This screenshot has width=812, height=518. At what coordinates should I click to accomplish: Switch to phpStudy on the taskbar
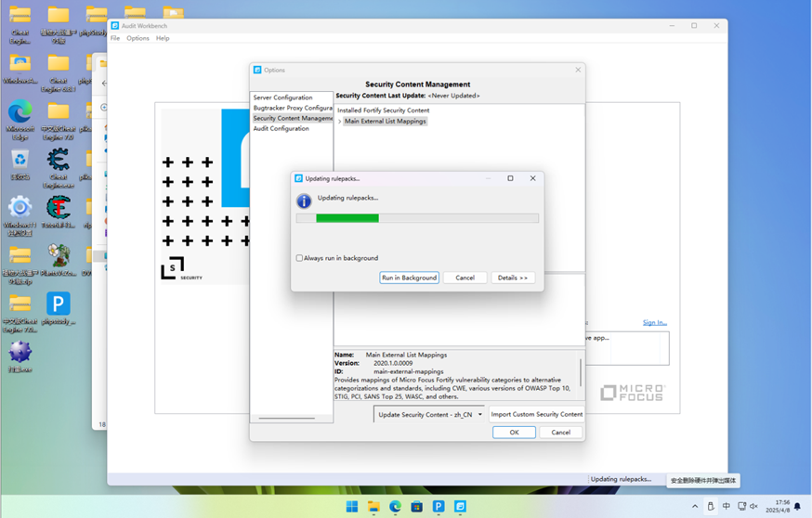[x=439, y=507]
